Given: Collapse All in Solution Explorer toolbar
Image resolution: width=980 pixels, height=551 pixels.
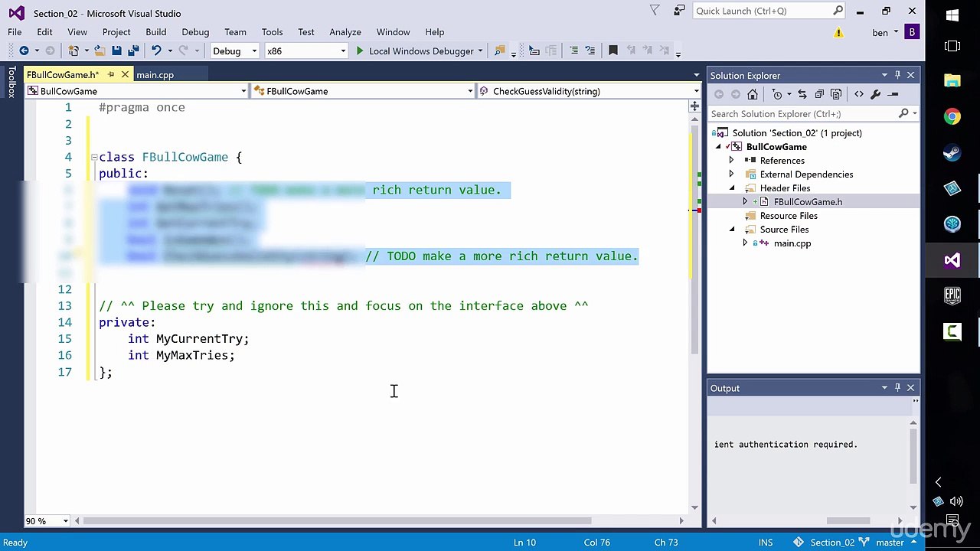Looking at the screenshot, I should coord(818,94).
